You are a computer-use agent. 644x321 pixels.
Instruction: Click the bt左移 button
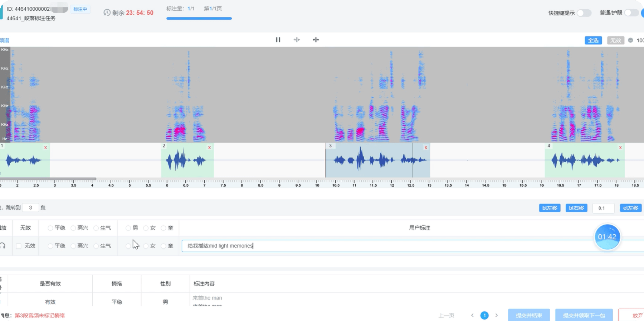(550, 208)
